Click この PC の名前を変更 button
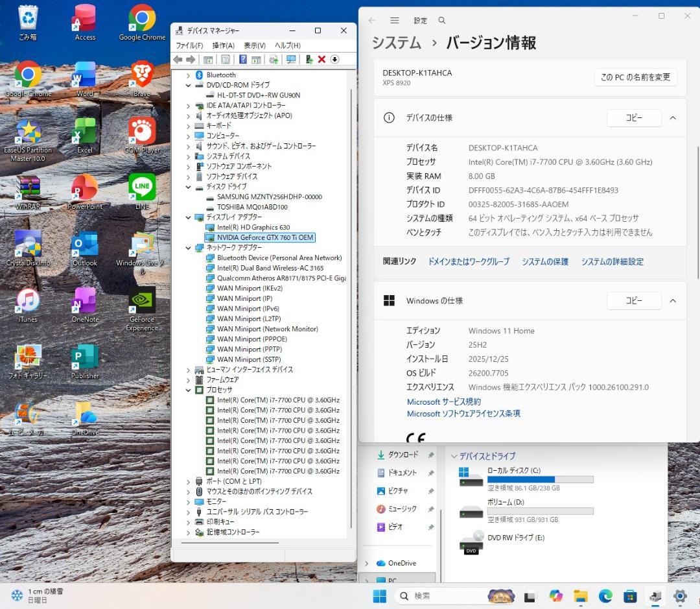This screenshot has width=700, height=609. 635,77
